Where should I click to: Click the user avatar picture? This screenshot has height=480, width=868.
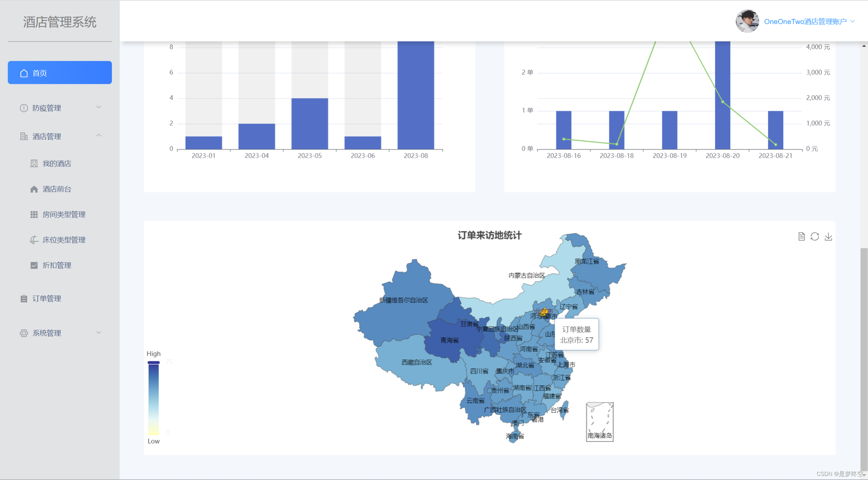(747, 21)
